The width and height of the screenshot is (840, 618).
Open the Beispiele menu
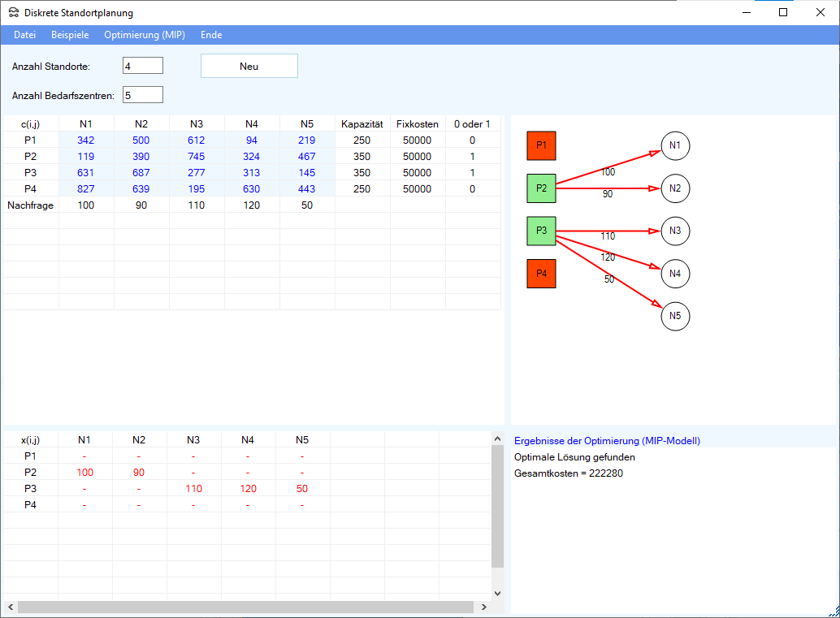[70, 35]
